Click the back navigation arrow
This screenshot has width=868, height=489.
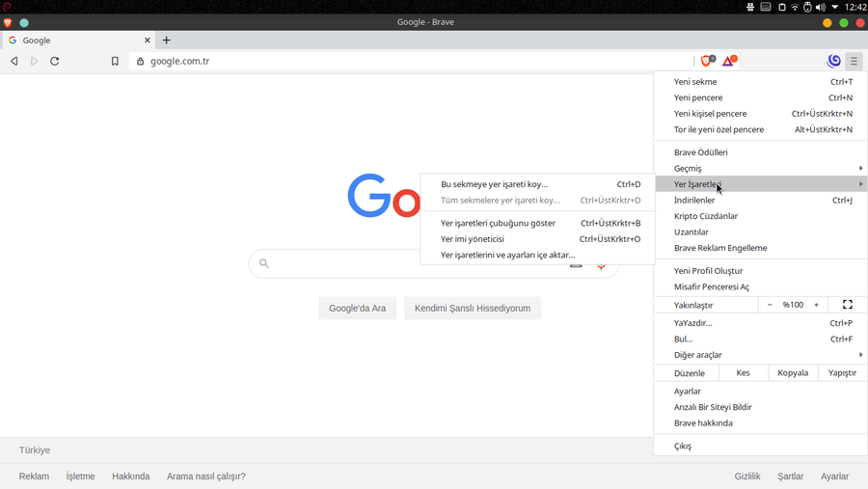[x=14, y=61]
